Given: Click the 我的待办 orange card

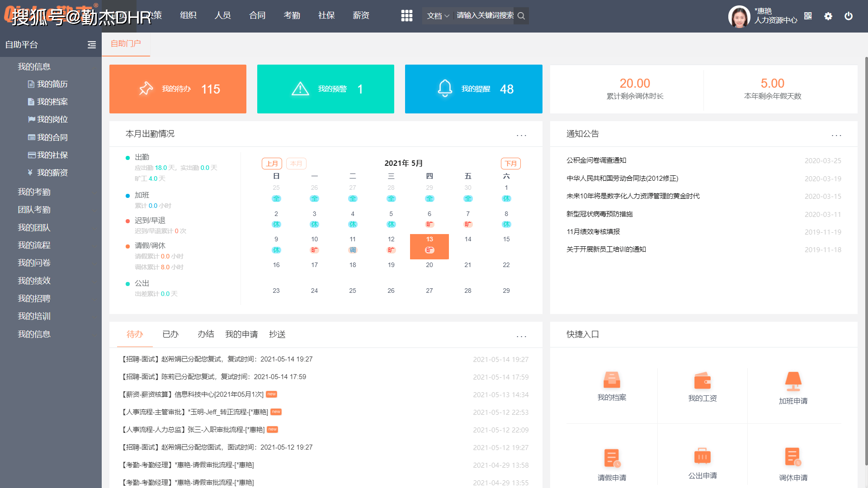Looking at the screenshot, I should point(178,89).
